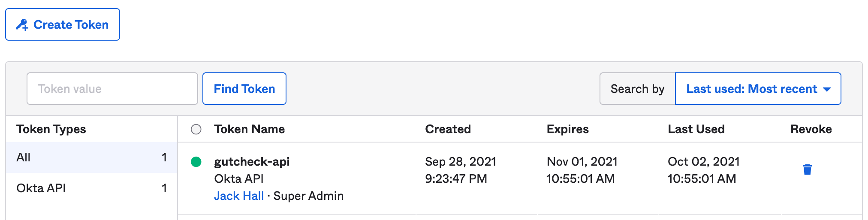Click the trash icon to revoke gutcheck-api
The width and height of the screenshot is (868, 220).
pos(807,169)
